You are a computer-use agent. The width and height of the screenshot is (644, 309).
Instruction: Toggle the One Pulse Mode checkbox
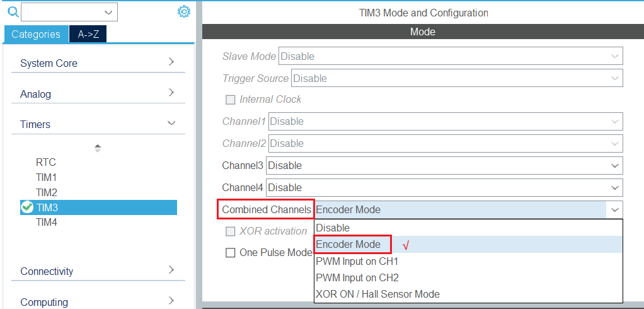click(231, 253)
